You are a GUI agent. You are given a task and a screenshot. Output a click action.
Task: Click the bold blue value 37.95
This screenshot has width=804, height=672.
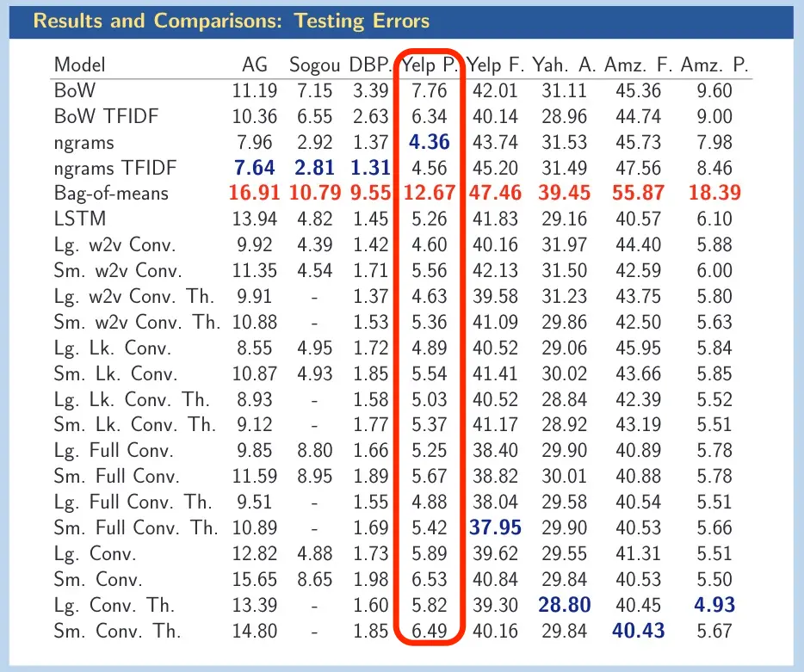tap(495, 527)
